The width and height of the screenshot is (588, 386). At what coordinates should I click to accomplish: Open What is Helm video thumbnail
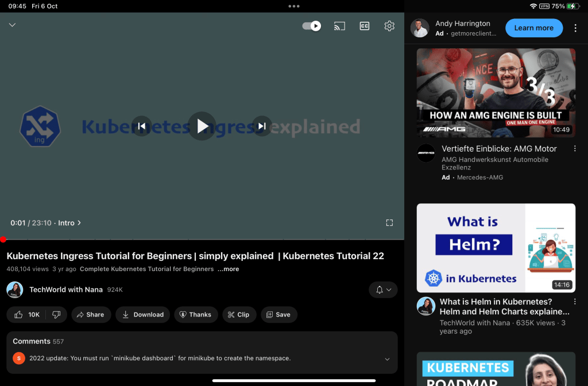point(496,248)
